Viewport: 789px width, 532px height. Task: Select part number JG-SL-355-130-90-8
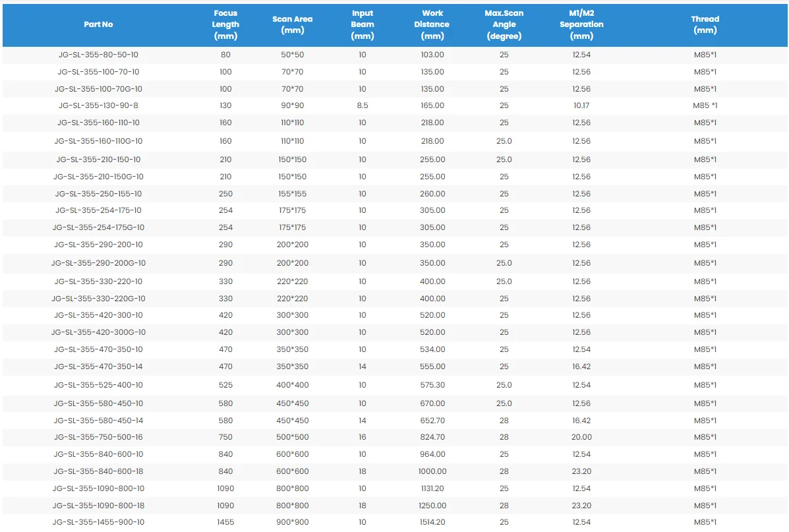(x=98, y=105)
